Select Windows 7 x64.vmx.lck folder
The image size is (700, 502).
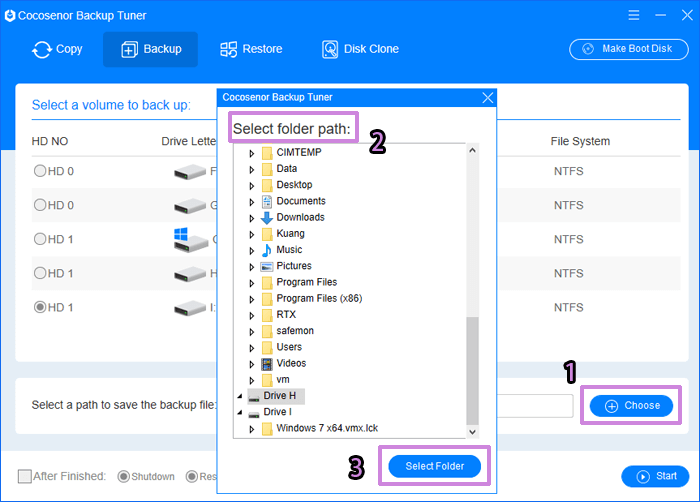pyautogui.click(x=327, y=428)
